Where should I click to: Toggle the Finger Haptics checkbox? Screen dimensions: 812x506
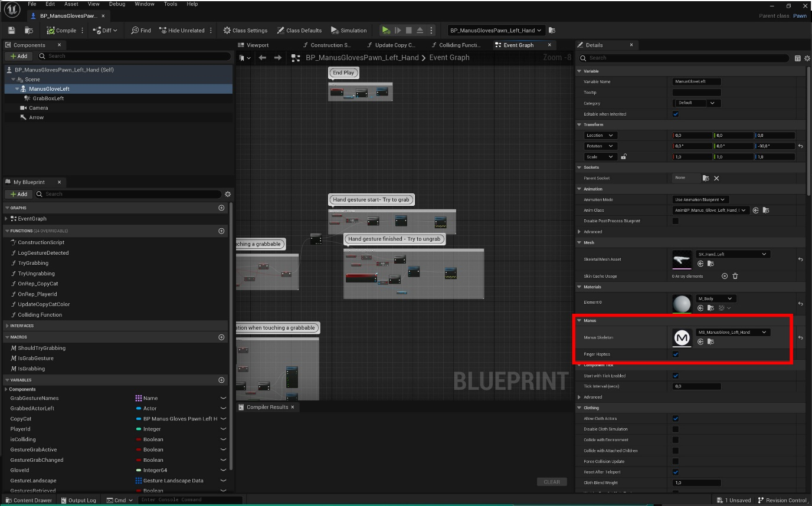(x=676, y=354)
